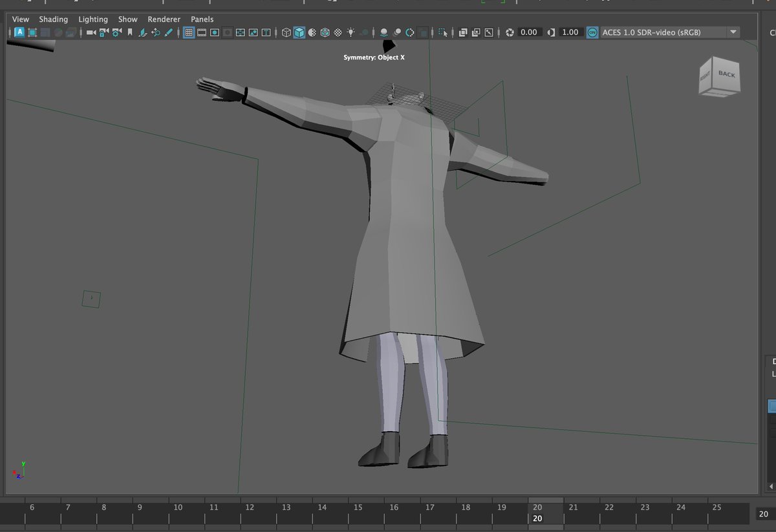Screen dimensions: 776x532
Task: Toggle the Field Chart display
Action: tap(240, 32)
